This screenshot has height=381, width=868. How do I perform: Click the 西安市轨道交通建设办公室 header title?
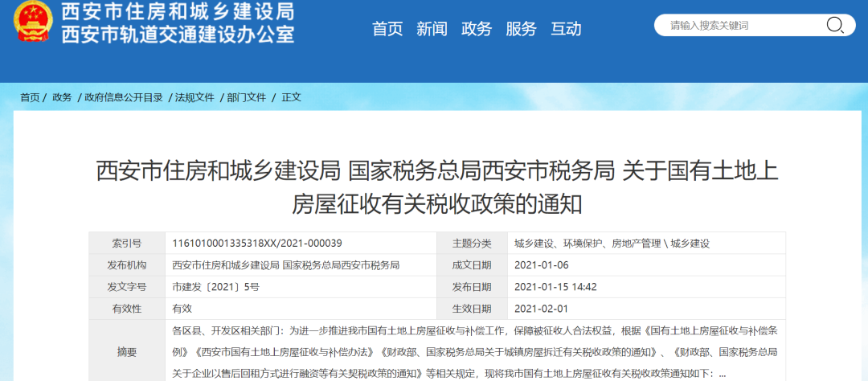point(178,35)
